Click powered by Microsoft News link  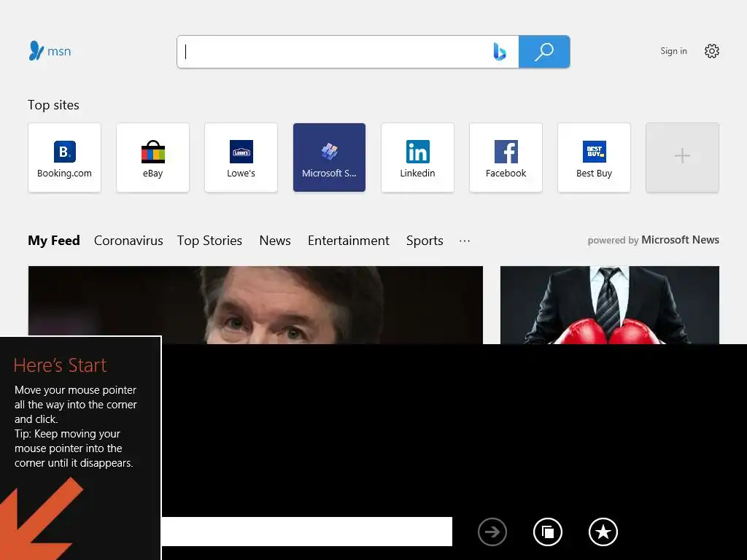(653, 240)
